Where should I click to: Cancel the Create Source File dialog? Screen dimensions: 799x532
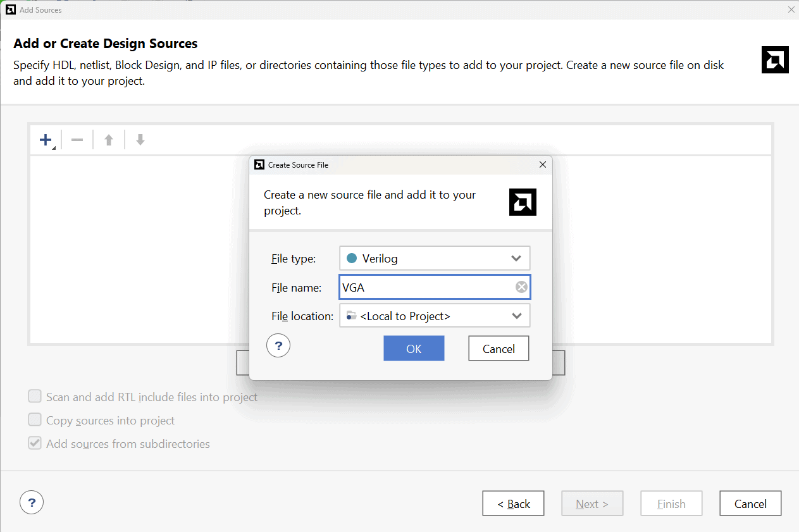(x=499, y=349)
